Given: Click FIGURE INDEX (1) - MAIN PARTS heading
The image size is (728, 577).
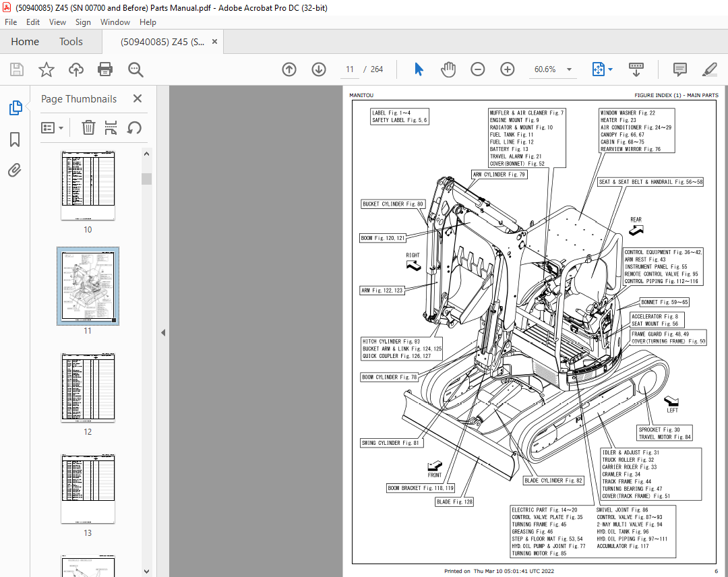Looking at the screenshot, I should click(676, 95).
